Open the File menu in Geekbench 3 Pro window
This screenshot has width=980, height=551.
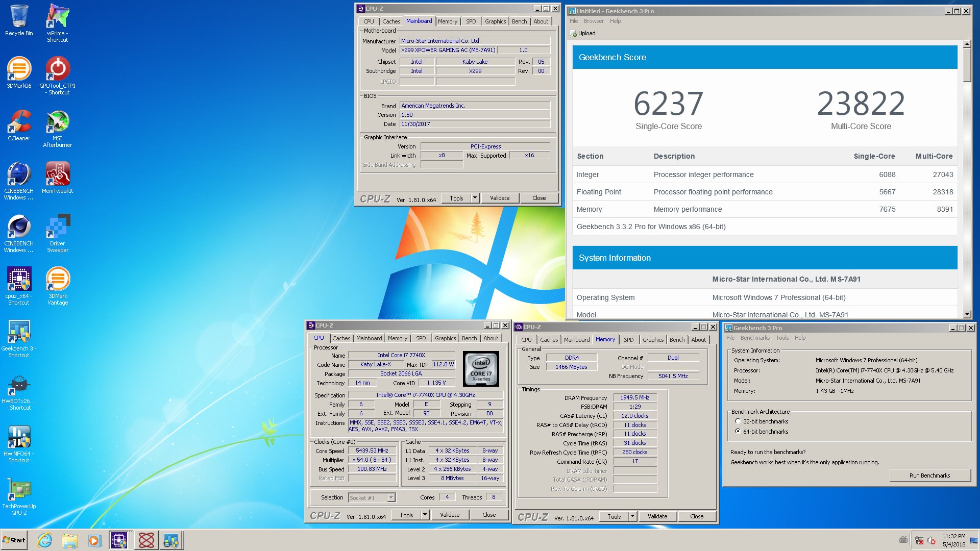click(730, 338)
